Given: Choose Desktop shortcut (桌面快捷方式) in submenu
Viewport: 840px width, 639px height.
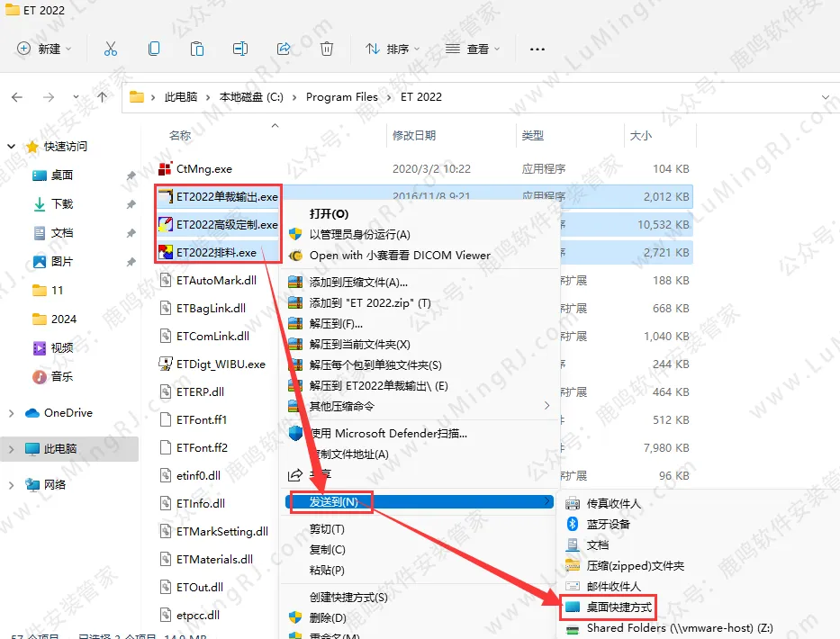Looking at the screenshot, I should (x=619, y=607).
